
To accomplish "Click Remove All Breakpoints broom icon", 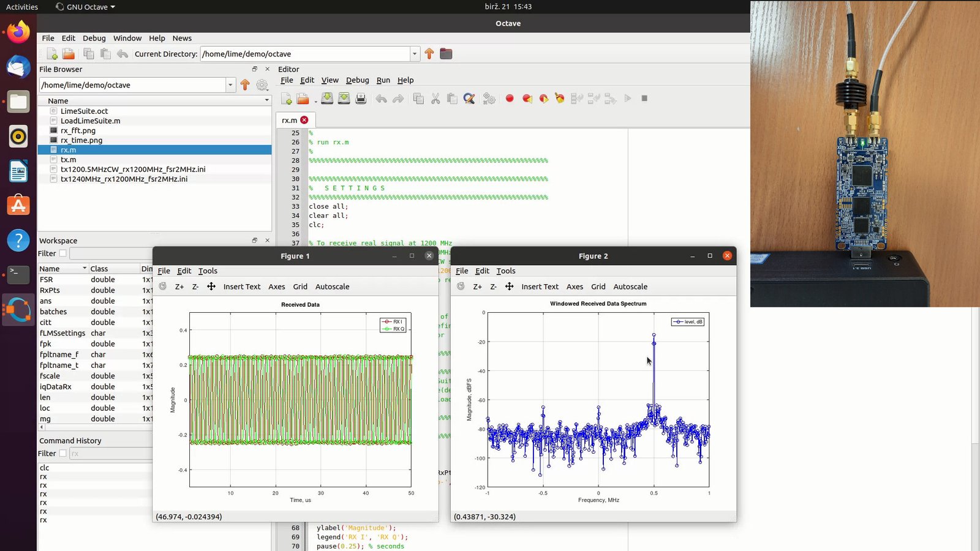I will 559,99.
